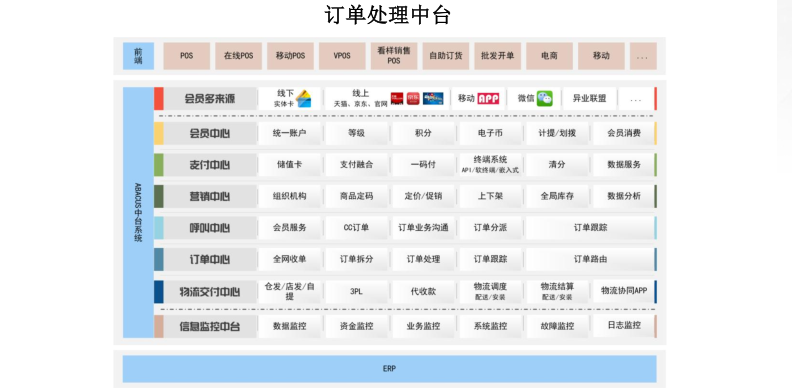792x389 pixels.
Task: Click the 订单中心 row header
Action: (210, 259)
